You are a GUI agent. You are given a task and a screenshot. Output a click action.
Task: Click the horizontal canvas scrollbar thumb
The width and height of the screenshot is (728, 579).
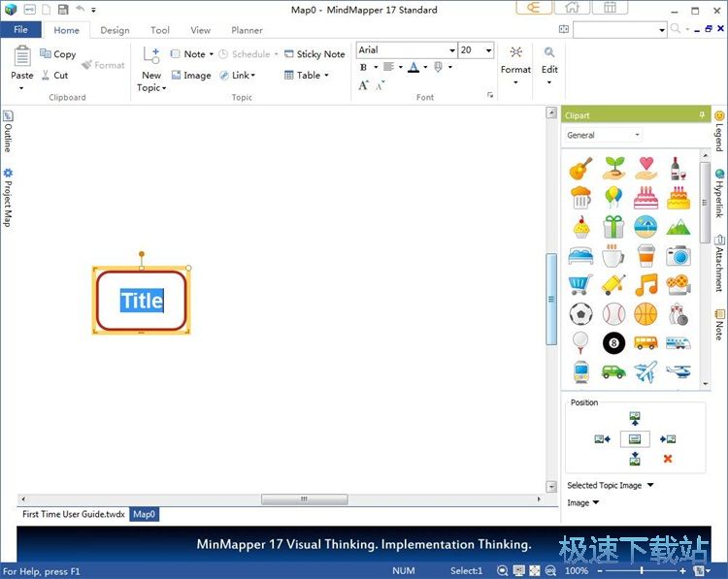click(x=304, y=499)
